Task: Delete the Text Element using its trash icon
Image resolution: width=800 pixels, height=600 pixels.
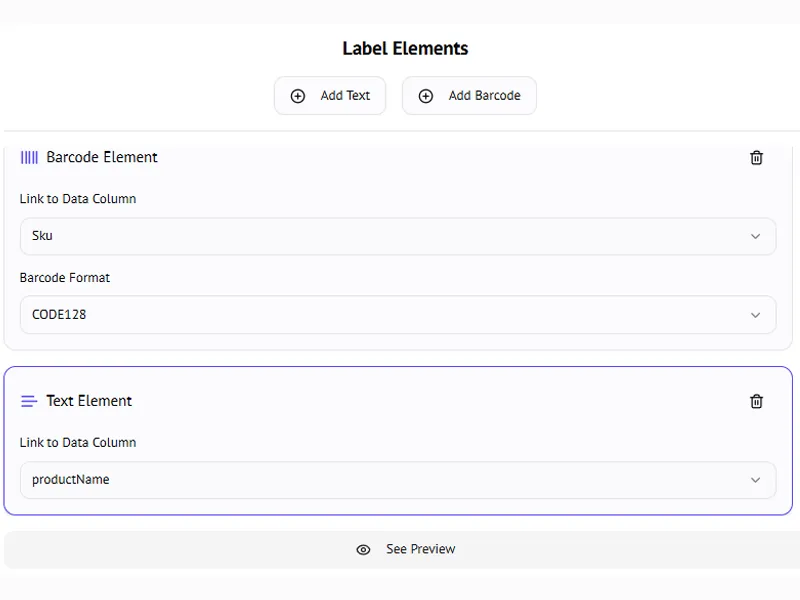Action: tap(756, 401)
